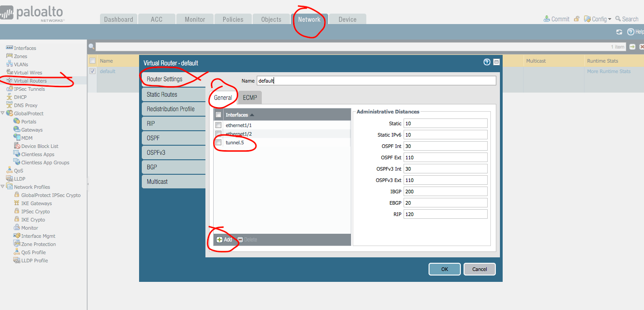Click the OK button
The height and width of the screenshot is (310, 644).
444,269
